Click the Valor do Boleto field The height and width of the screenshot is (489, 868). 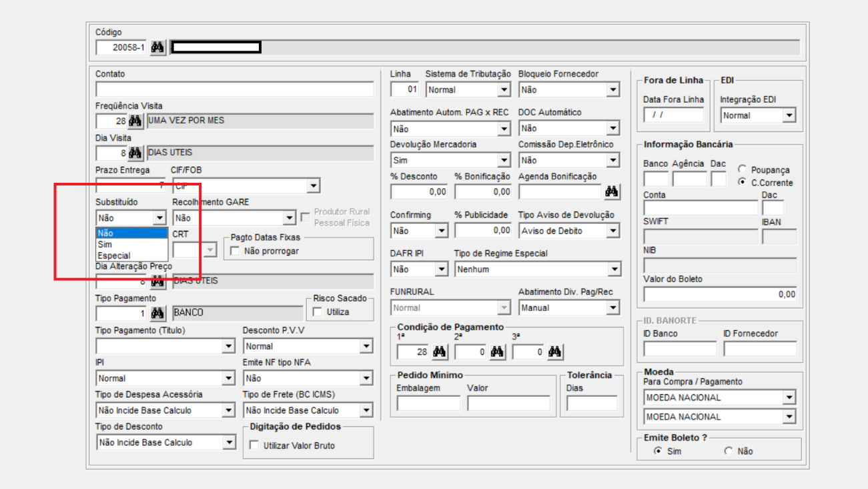click(x=721, y=294)
